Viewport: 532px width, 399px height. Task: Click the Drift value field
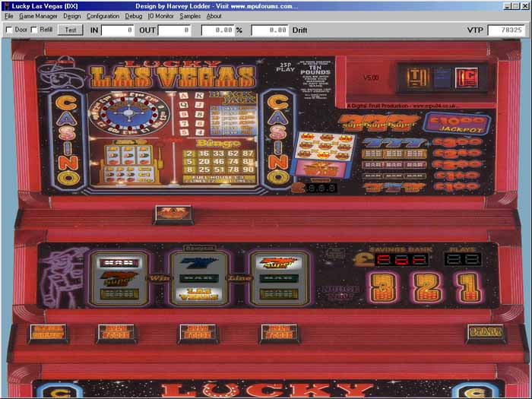[x=270, y=30]
